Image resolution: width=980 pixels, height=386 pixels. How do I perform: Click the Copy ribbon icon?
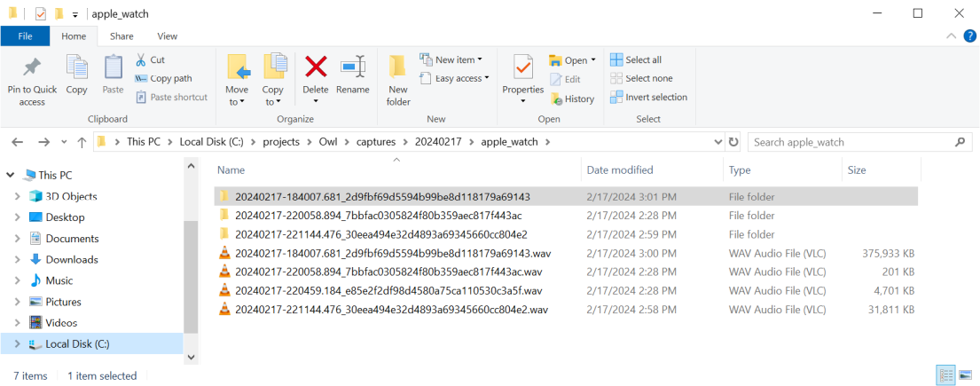click(77, 67)
